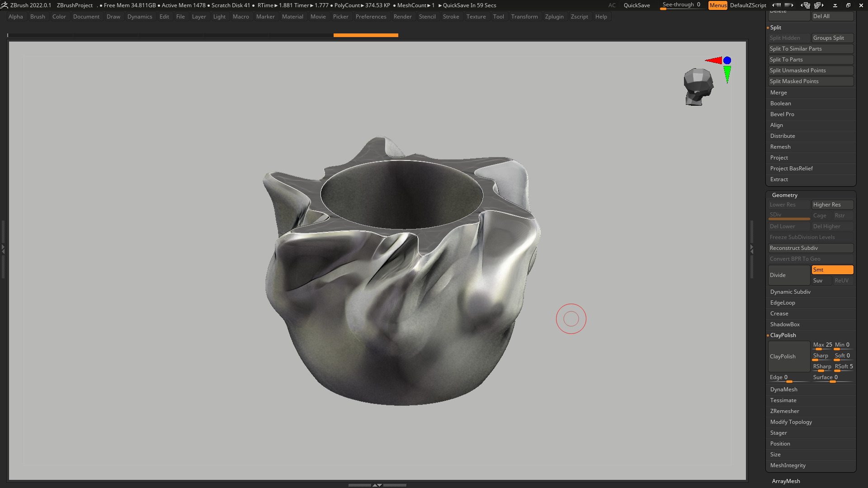Click the Divide button

point(789,275)
